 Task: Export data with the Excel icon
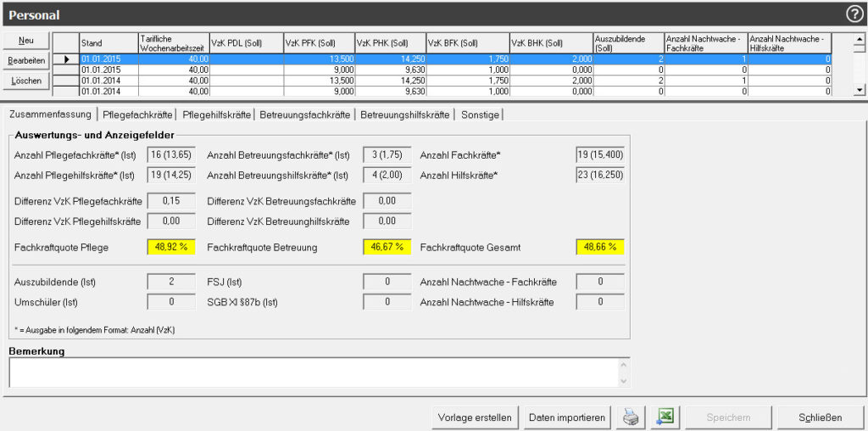pos(666,417)
